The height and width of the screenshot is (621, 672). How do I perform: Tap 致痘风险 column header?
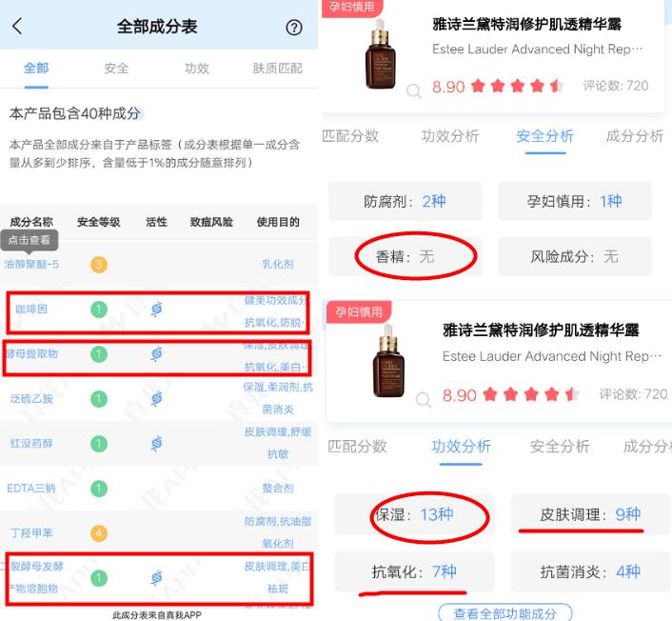pyautogui.click(x=211, y=222)
